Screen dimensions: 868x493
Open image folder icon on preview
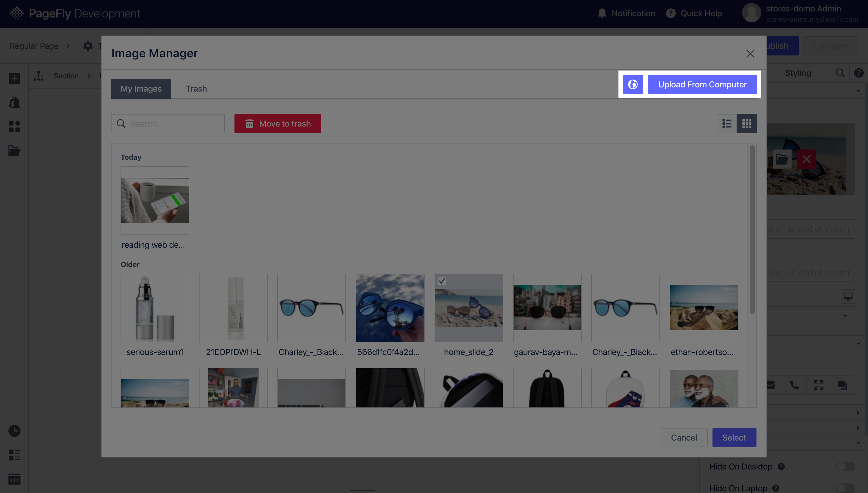[x=782, y=159]
